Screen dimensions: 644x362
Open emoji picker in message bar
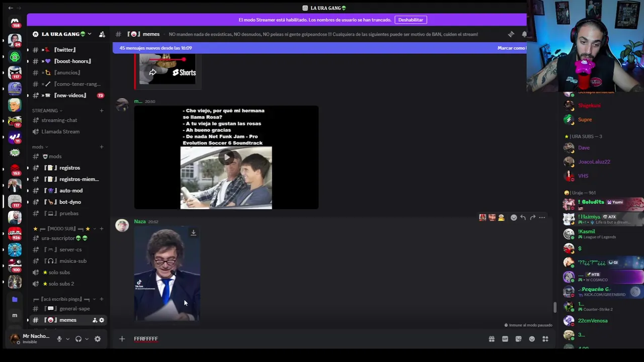532,339
